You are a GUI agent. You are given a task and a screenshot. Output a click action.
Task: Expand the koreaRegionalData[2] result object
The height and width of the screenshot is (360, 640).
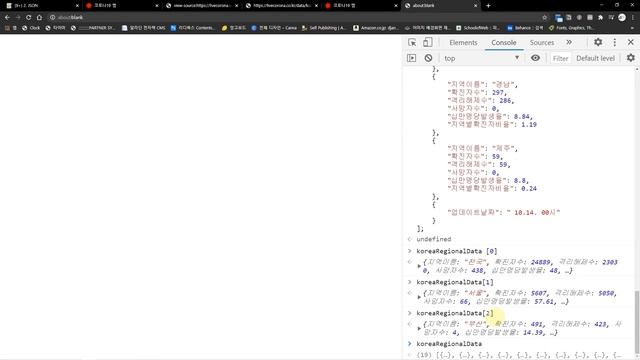coord(419,328)
